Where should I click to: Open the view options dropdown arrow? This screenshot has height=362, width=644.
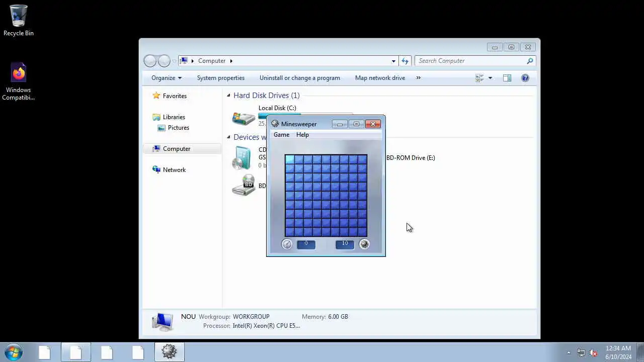point(490,78)
